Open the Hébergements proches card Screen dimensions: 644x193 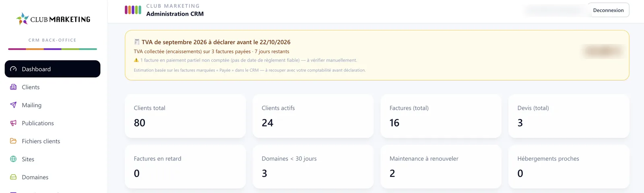point(569,166)
